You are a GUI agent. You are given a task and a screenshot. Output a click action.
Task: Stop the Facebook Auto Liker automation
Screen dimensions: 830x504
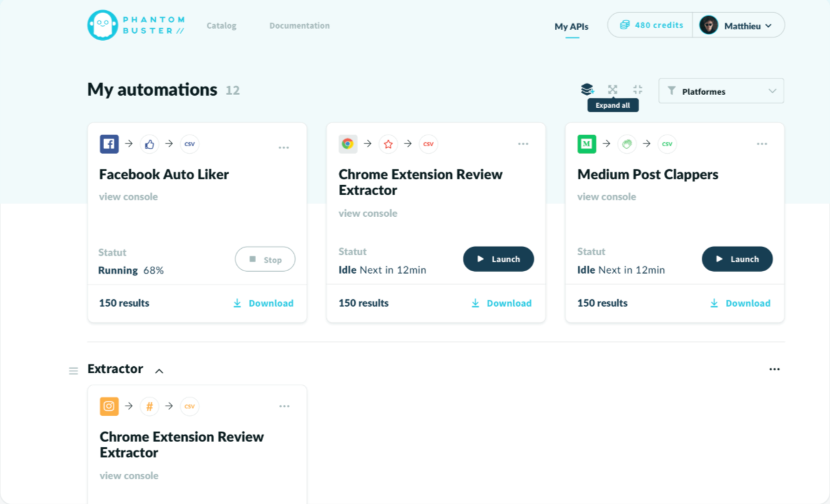tap(266, 259)
